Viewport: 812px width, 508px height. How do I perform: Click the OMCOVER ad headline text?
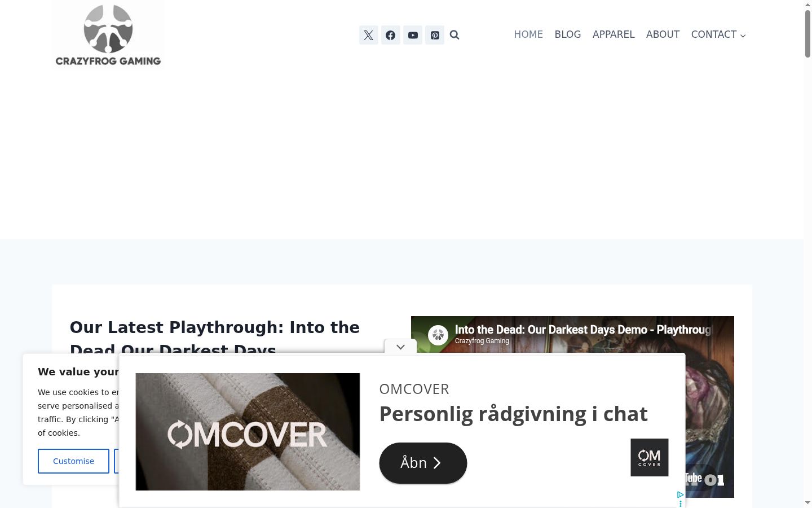click(x=513, y=414)
